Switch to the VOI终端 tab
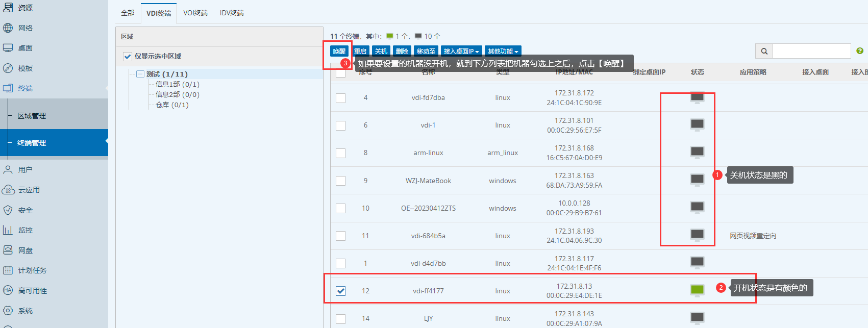This screenshot has width=868, height=328. [195, 13]
